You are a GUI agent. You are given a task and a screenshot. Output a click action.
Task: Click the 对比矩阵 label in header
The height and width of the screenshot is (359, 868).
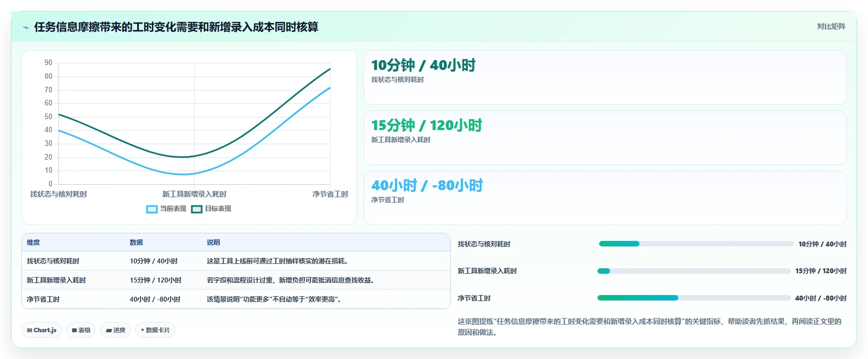coord(831,27)
